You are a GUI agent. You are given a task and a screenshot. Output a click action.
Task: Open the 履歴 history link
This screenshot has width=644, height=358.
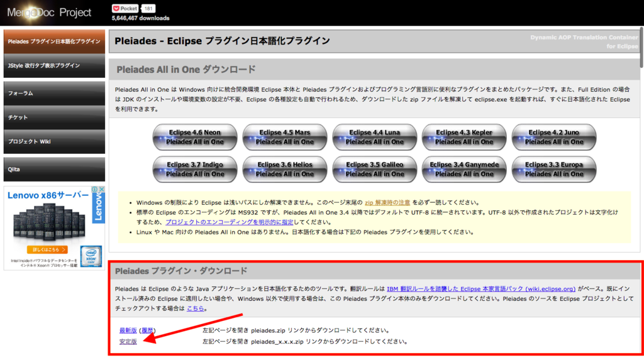147,330
